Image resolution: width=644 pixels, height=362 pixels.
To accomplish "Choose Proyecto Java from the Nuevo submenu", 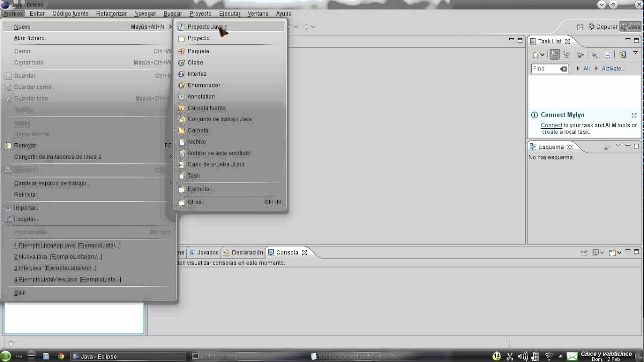I will (230, 27).
